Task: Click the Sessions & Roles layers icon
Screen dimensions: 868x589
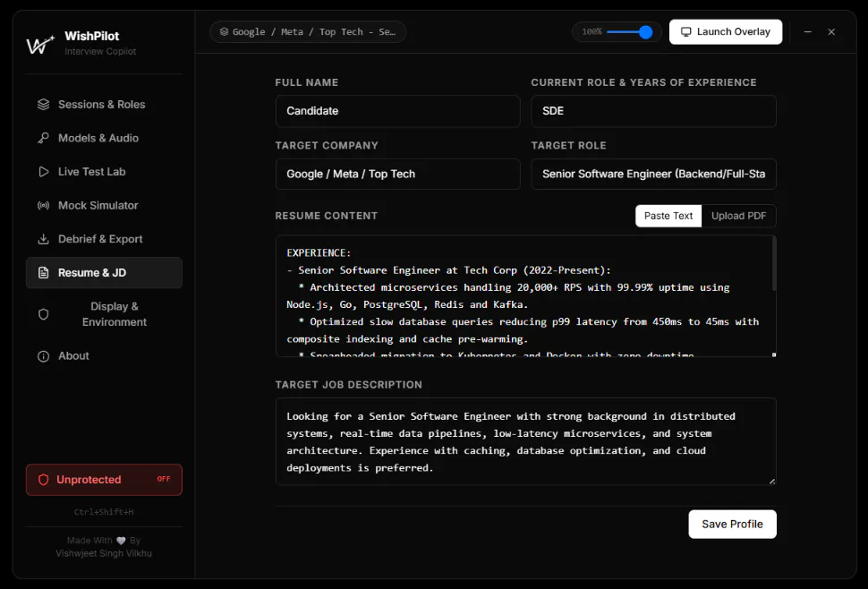Action: (x=43, y=104)
